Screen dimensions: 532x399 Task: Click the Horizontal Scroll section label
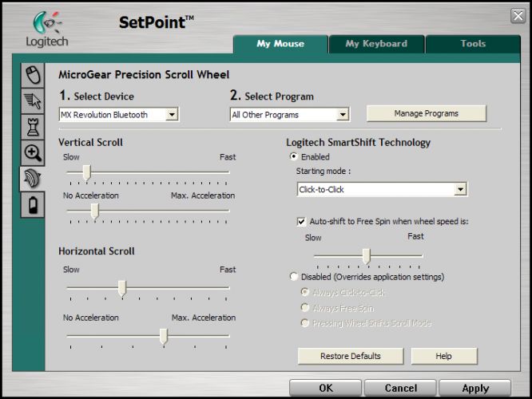click(97, 251)
